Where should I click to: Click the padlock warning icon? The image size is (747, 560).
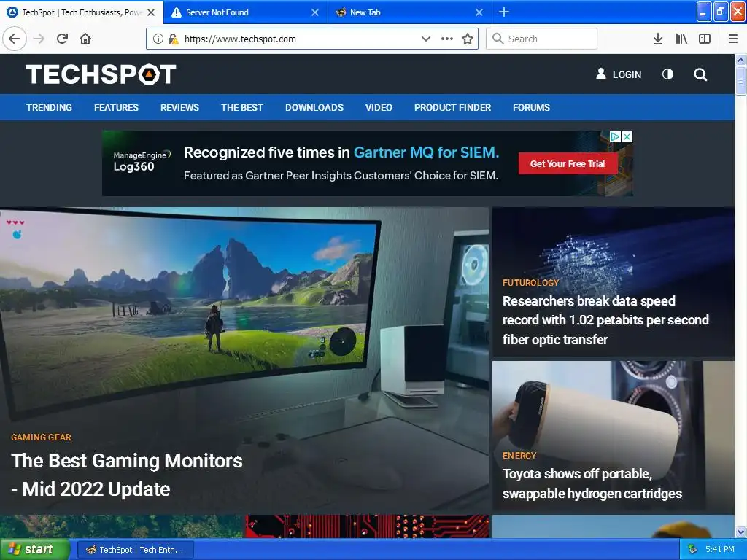(173, 39)
